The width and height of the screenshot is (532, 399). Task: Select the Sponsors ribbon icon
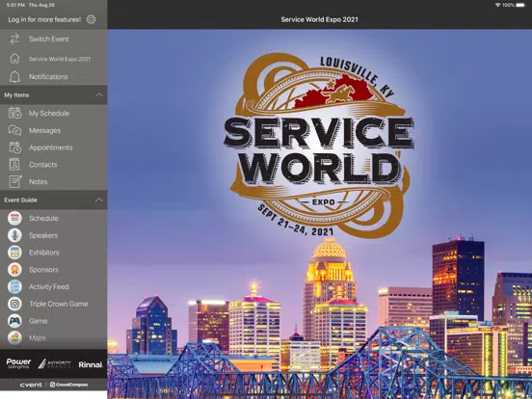point(14,270)
